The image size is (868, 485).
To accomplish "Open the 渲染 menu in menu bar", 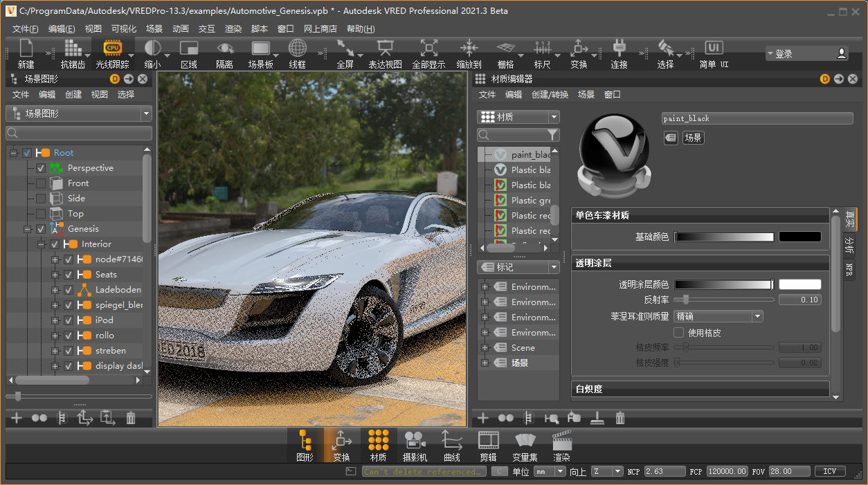I will click(233, 29).
